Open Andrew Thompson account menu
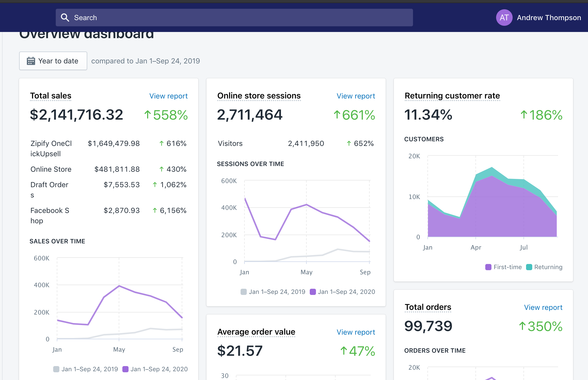This screenshot has height=380, width=588. 549,18
